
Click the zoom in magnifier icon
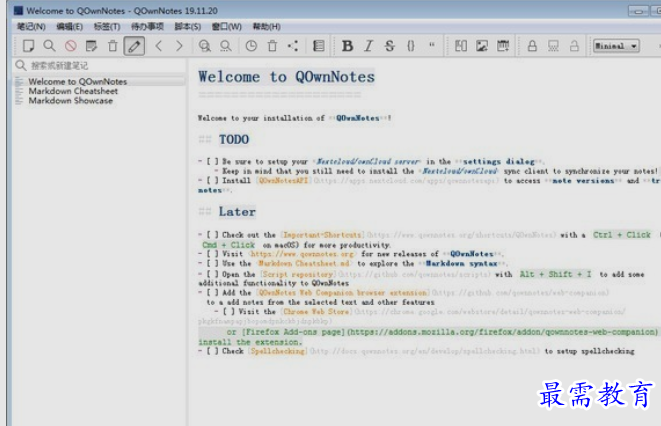click(x=204, y=46)
